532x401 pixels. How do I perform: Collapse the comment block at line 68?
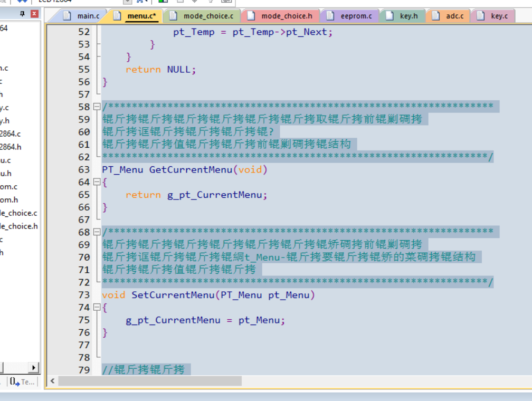pos(97,232)
